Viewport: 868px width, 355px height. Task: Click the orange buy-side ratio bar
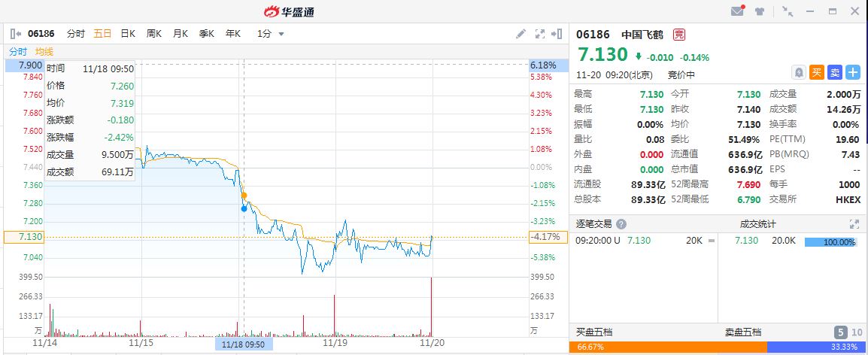coord(669,347)
